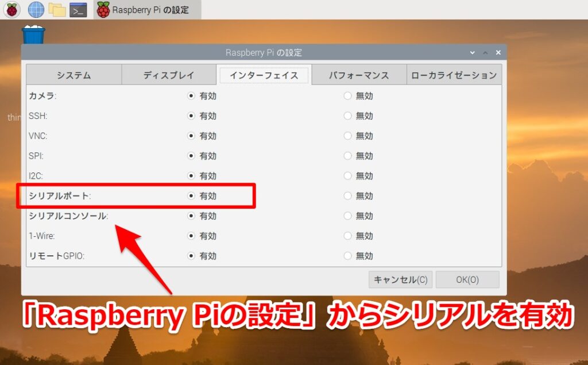This screenshot has width=588, height=365.
Task: Open a terminal window from the taskbar
Action: [x=79, y=10]
